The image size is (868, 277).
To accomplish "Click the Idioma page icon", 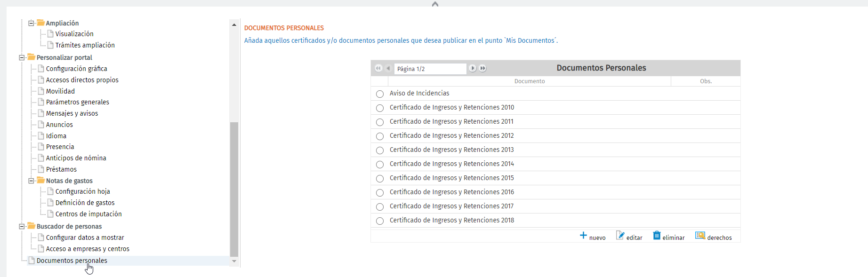I will click(x=41, y=135).
